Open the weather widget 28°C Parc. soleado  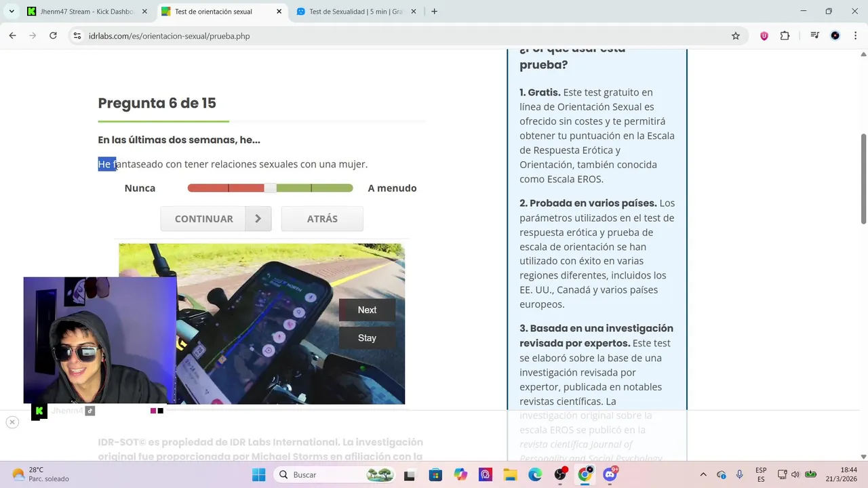click(x=41, y=474)
